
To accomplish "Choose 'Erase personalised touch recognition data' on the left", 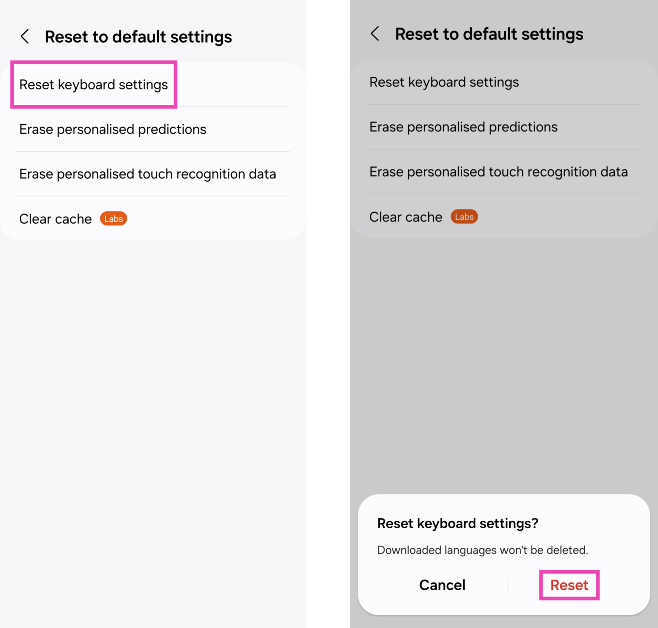I will [148, 174].
